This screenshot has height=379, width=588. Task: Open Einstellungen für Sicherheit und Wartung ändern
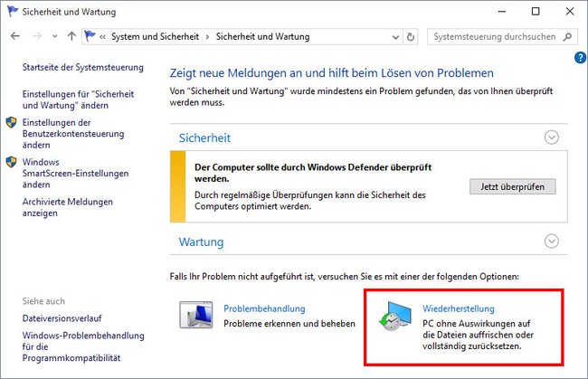(78, 99)
